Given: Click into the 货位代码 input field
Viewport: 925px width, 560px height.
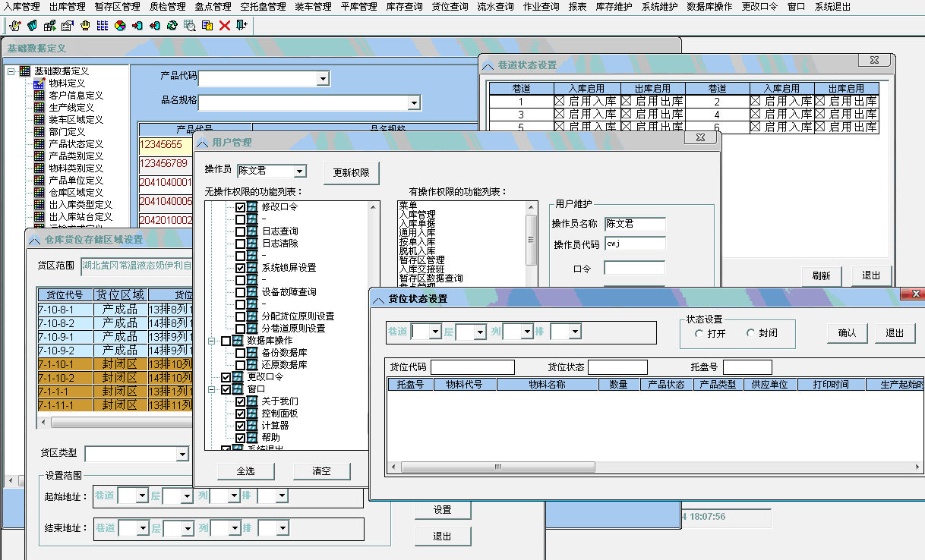Looking at the screenshot, I should (473, 367).
